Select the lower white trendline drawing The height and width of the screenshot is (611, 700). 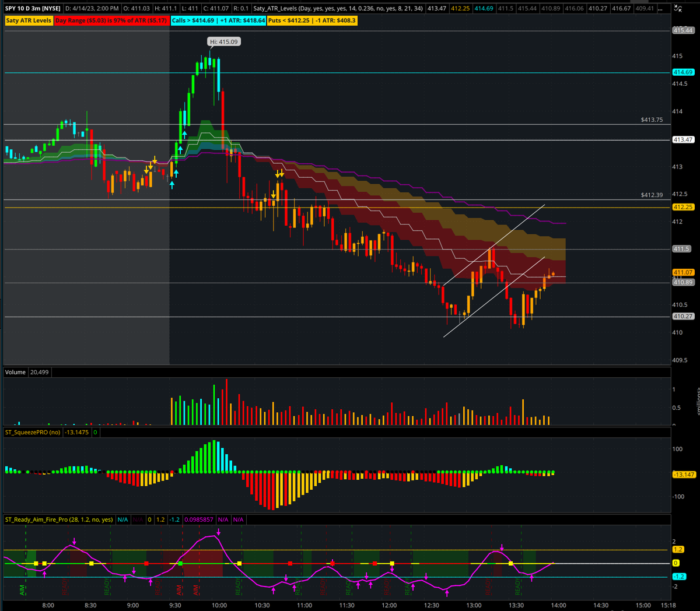(494, 297)
